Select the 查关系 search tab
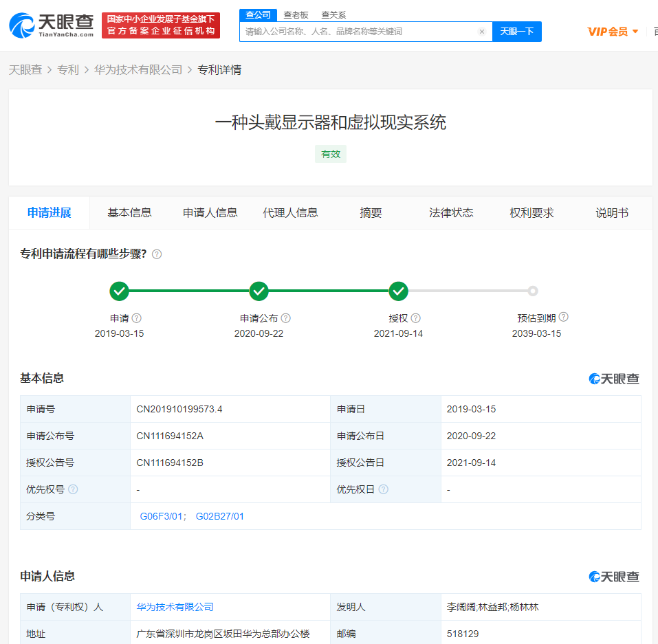The height and width of the screenshot is (644, 658). 333,15
